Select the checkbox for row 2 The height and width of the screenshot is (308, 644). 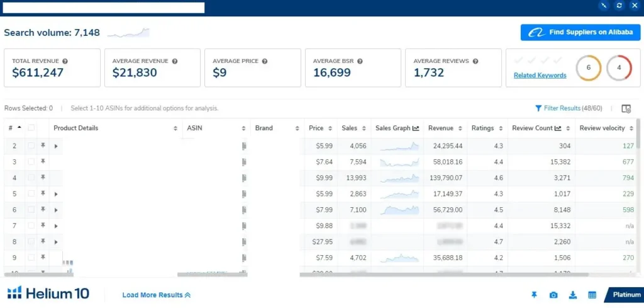pyautogui.click(x=31, y=146)
